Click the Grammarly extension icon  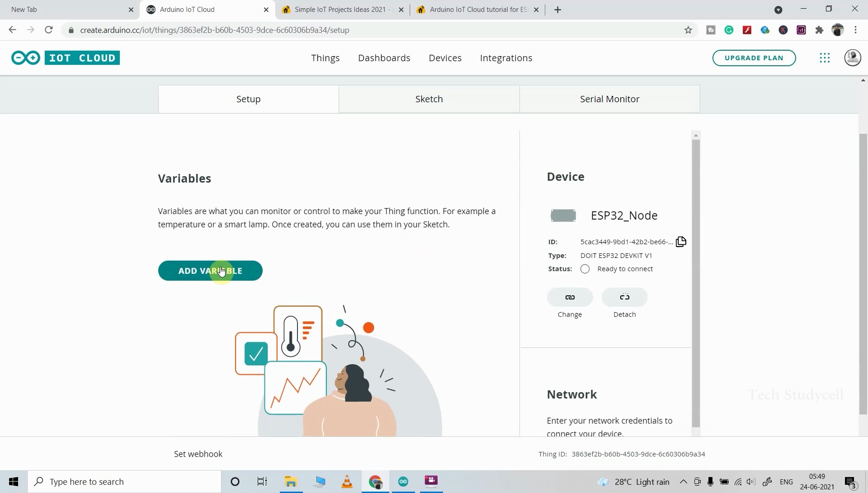click(x=729, y=30)
